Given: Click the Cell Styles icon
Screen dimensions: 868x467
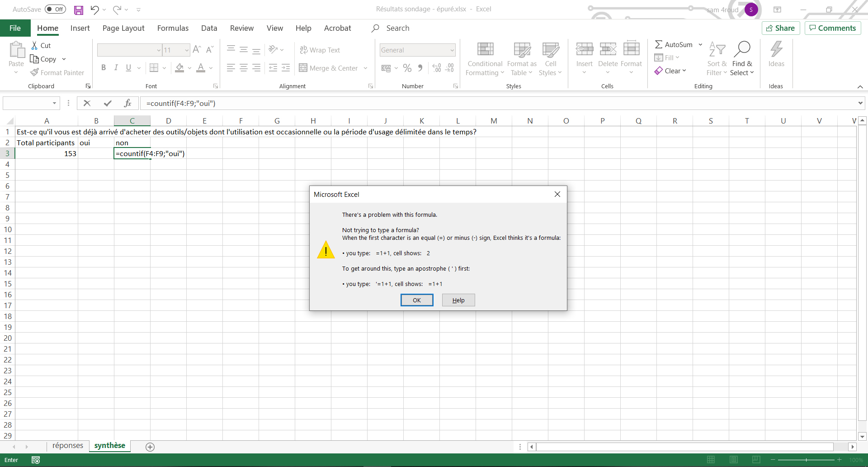Looking at the screenshot, I should (551, 49).
